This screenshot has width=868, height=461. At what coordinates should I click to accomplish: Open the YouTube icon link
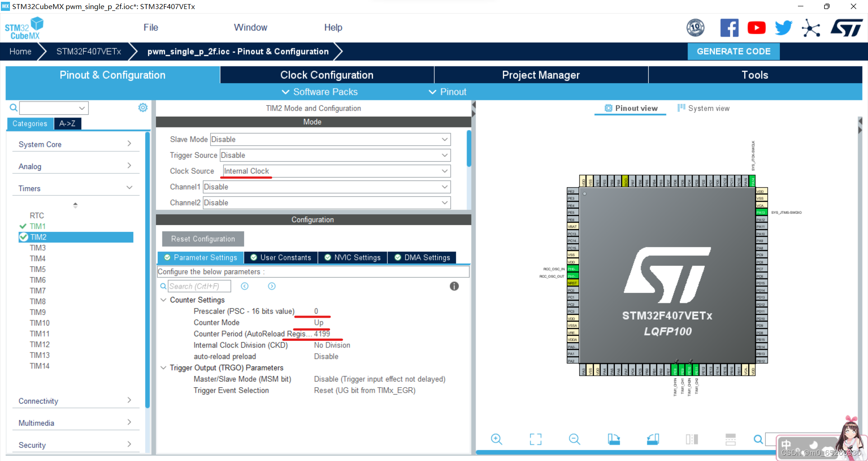pyautogui.click(x=756, y=28)
